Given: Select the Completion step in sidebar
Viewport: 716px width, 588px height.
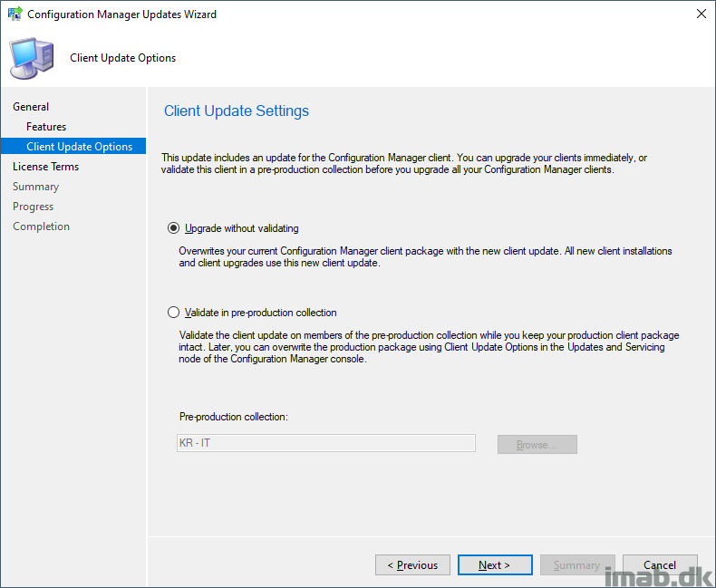Looking at the screenshot, I should 41,227.
